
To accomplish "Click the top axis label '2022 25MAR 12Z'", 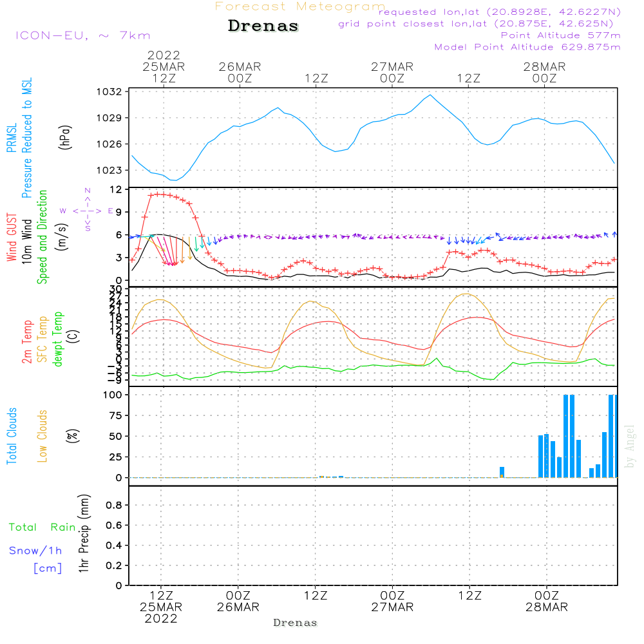I will 164,66.
